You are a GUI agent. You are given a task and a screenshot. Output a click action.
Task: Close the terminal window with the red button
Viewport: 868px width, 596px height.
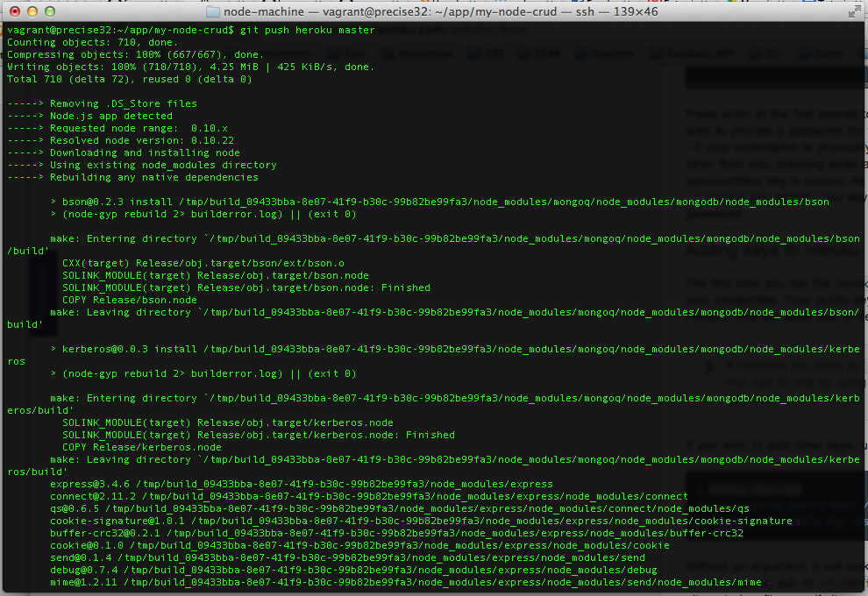point(16,11)
